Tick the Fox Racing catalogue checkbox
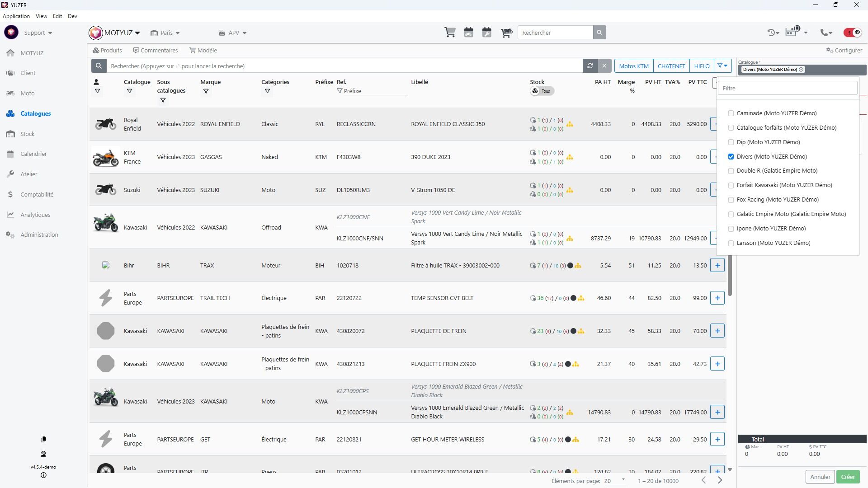Screen dimensions: 868x488 [x=731, y=200]
